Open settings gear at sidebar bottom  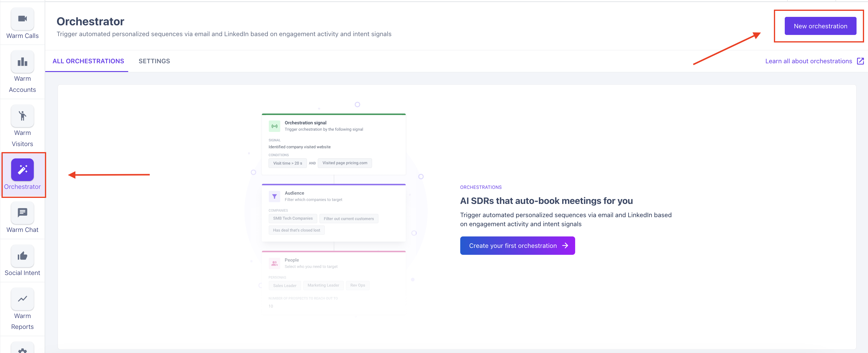22,349
